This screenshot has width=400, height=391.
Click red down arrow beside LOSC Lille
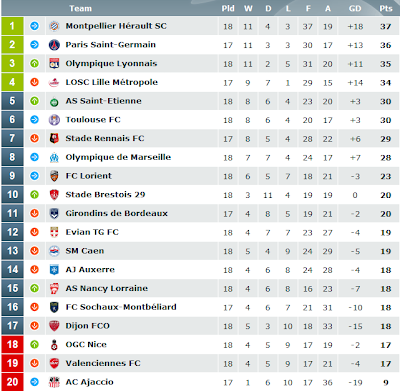tap(34, 82)
